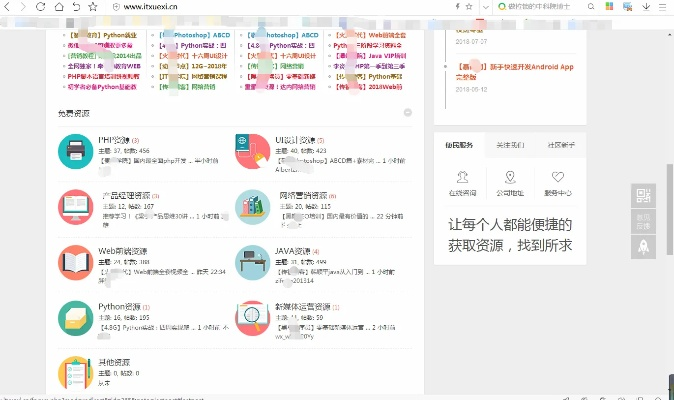Viewport: 674px width, 400px height.
Task: Open the UI设计资源 passport icon
Action: click(x=253, y=151)
